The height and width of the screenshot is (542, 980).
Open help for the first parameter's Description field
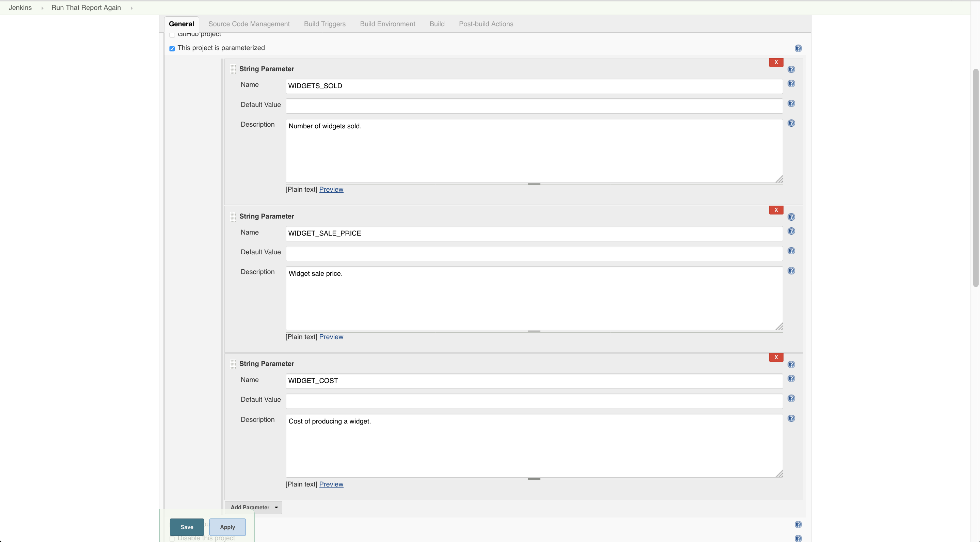(x=791, y=123)
